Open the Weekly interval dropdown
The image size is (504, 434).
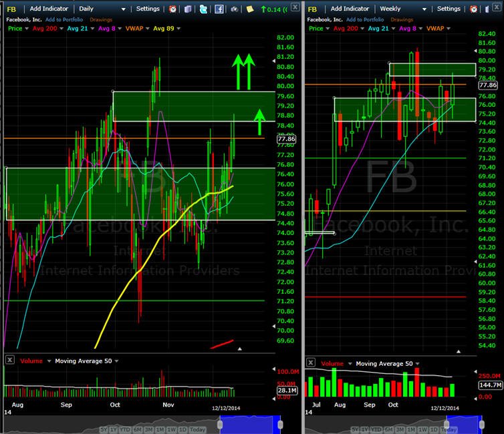(424, 9)
